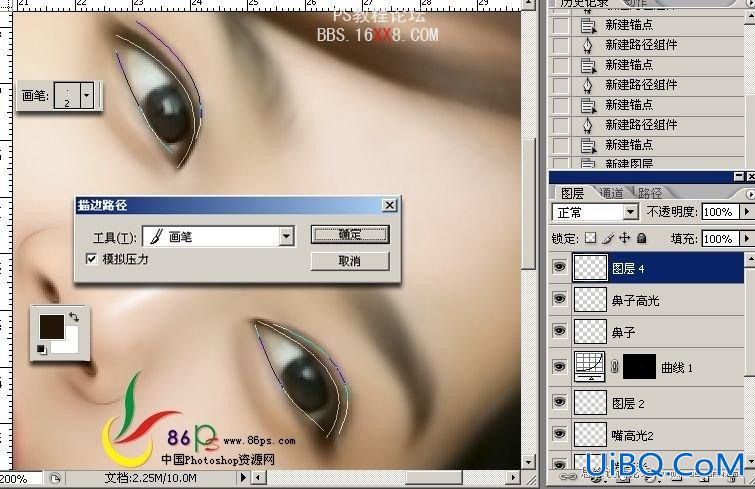Hide the 鼻子高光 layer
Viewport: 755px width, 489px height.
[560, 299]
